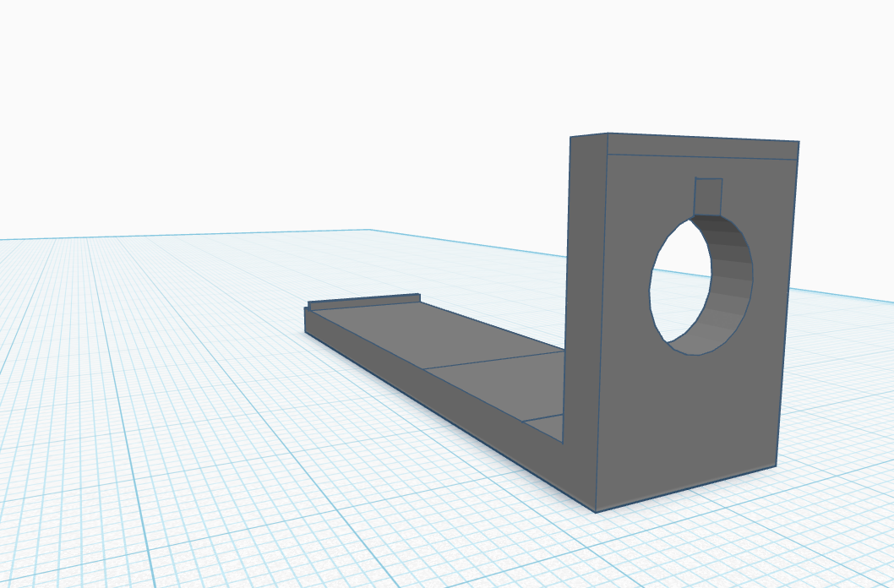Select the raised lip at the base's far end
Viewport: 894px width, 588px height.
coord(363,300)
